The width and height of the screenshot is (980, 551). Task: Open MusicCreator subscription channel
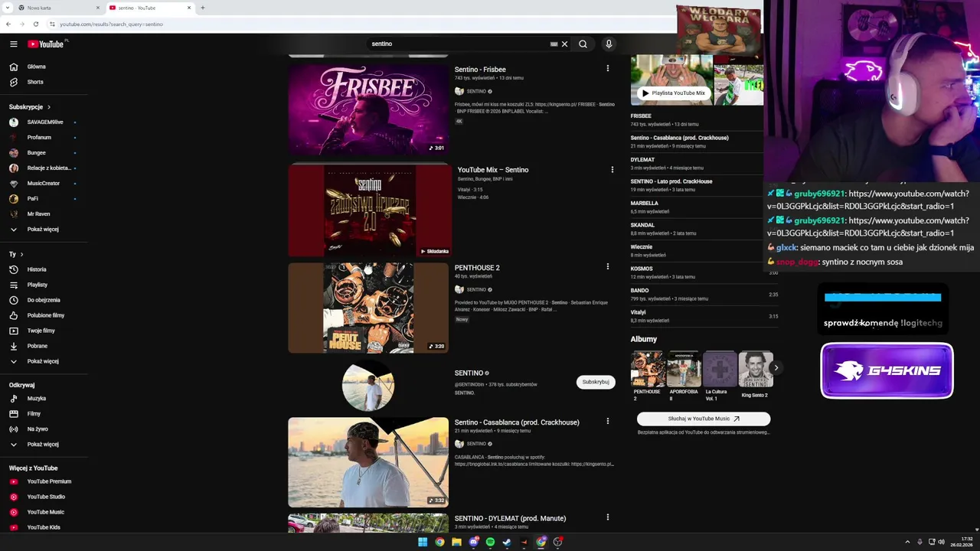pos(44,183)
